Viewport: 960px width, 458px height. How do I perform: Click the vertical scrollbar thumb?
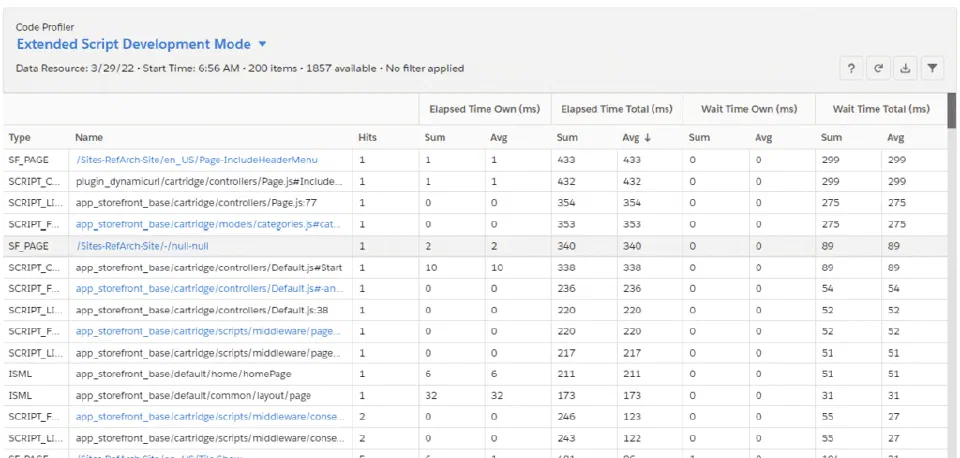(x=951, y=110)
